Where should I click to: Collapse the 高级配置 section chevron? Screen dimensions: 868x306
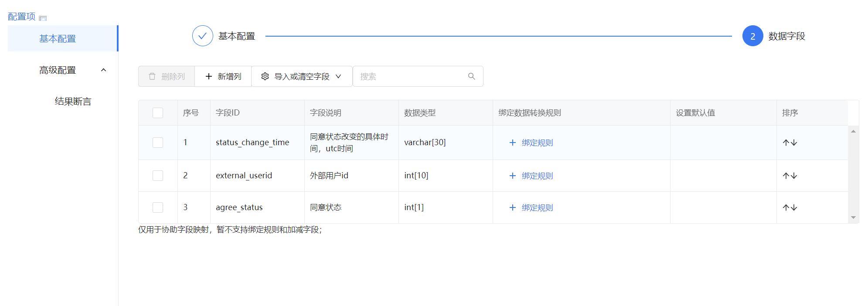pos(103,70)
